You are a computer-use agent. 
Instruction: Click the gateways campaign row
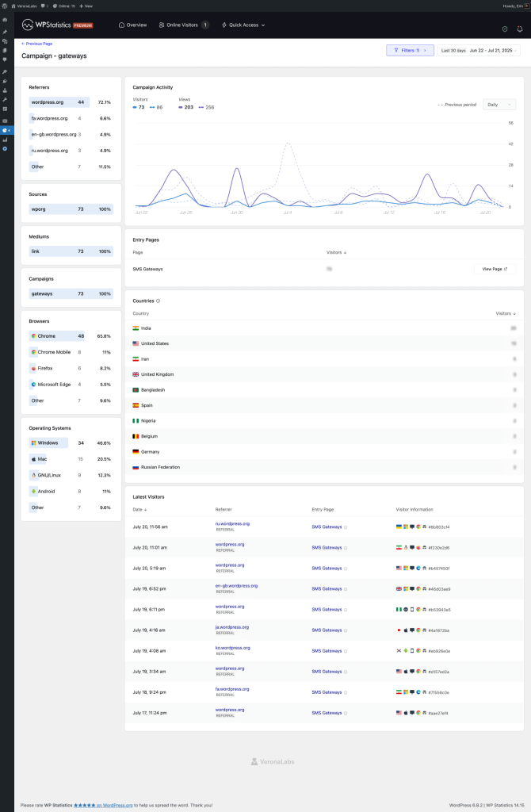coord(71,293)
